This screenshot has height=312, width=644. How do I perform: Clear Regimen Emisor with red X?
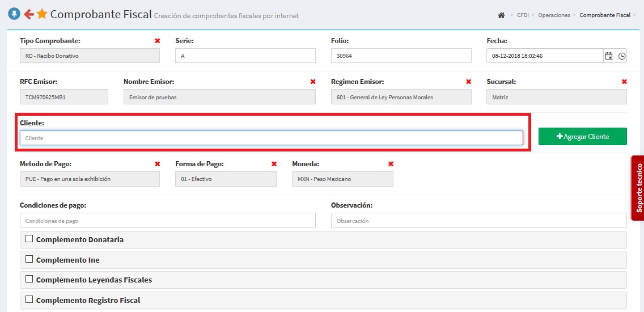[x=468, y=82]
